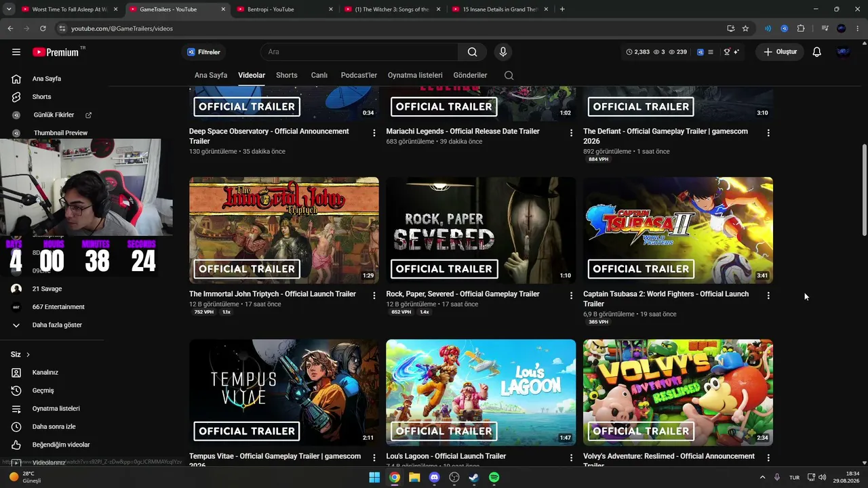Switch to the channel 'Shorts' tab
The height and width of the screenshot is (488, 868).
point(287,75)
